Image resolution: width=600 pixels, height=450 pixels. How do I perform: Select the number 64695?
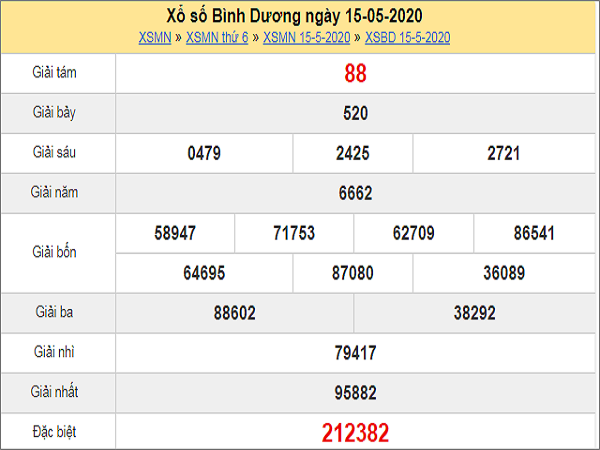(204, 273)
